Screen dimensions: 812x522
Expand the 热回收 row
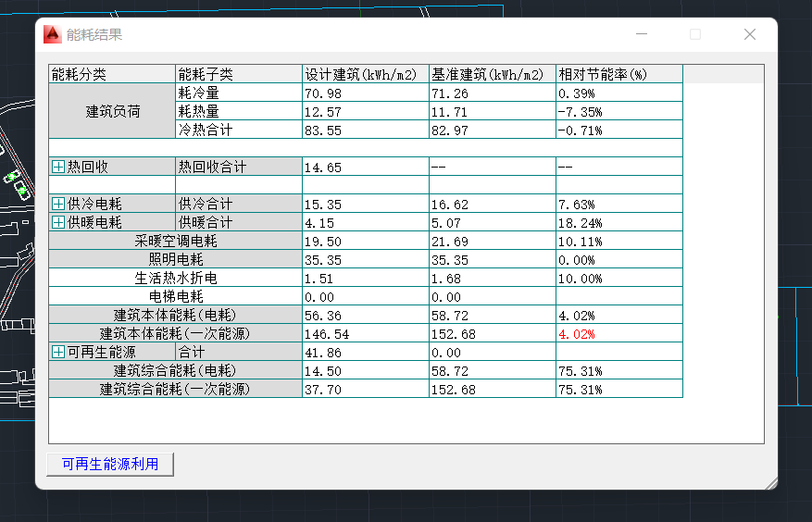pyautogui.click(x=57, y=167)
